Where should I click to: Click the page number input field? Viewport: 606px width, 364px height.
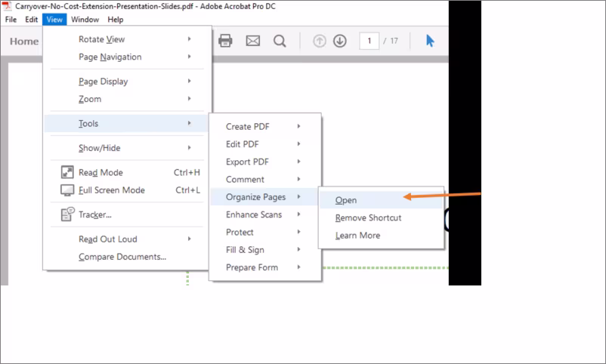(x=369, y=41)
